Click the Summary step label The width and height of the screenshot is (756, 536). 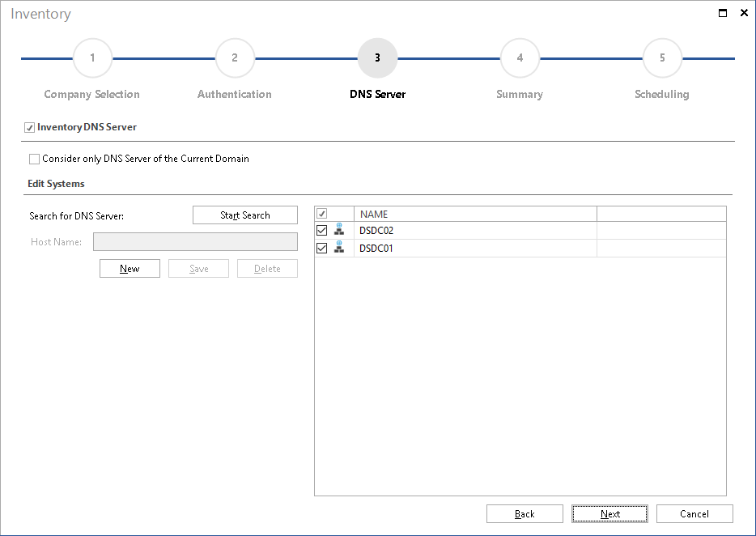(520, 94)
